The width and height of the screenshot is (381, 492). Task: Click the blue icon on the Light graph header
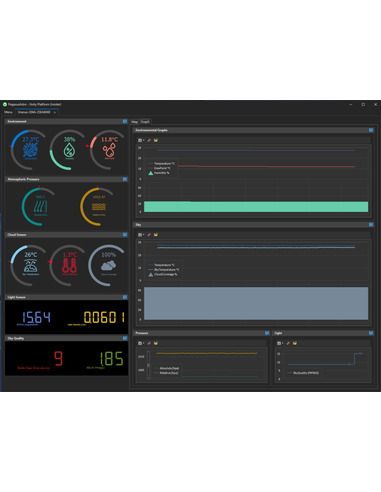371,333
